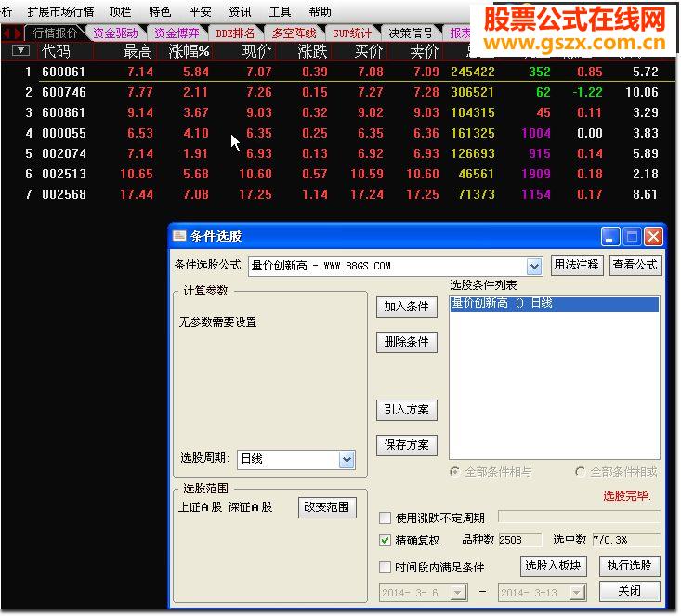Viewport: 681px width, 616px height.
Task: Switch to the DDE排名 tab
Action: click(x=235, y=33)
